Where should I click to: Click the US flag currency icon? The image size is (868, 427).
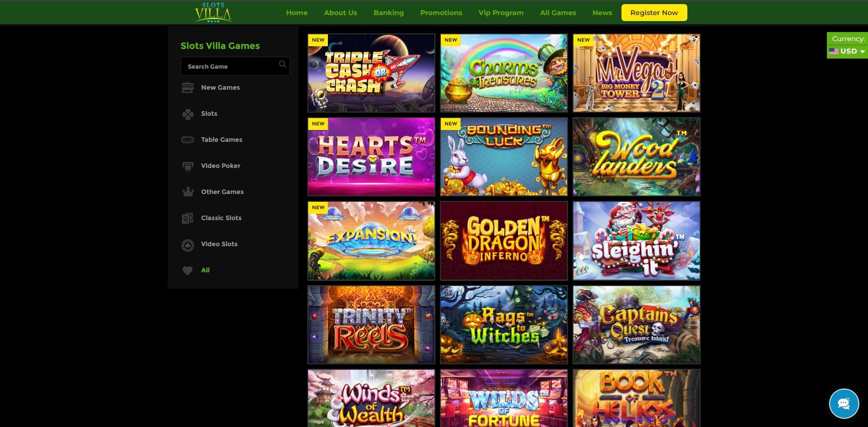[x=834, y=51]
